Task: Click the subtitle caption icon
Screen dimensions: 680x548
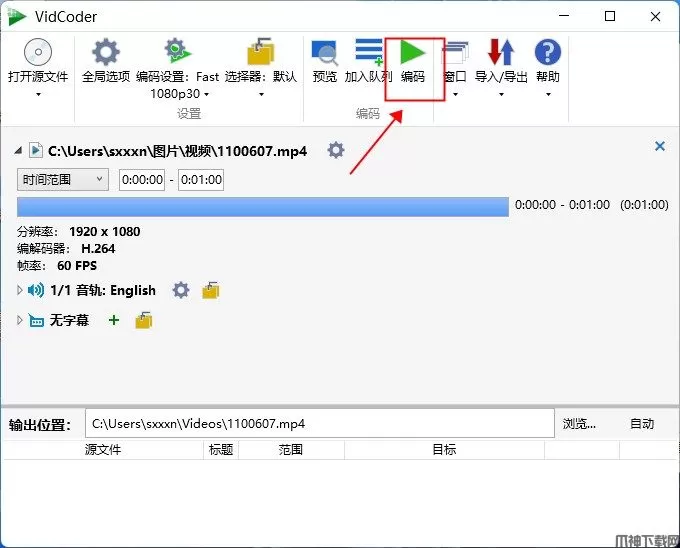Action: pos(36,320)
